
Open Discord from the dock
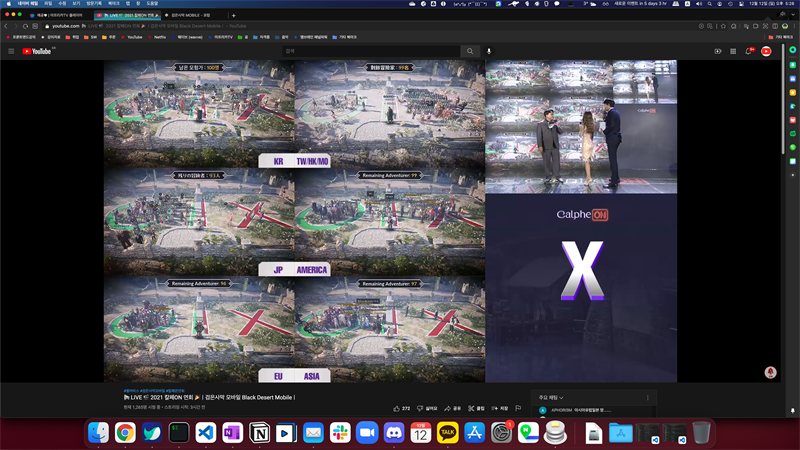click(x=394, y=433)
